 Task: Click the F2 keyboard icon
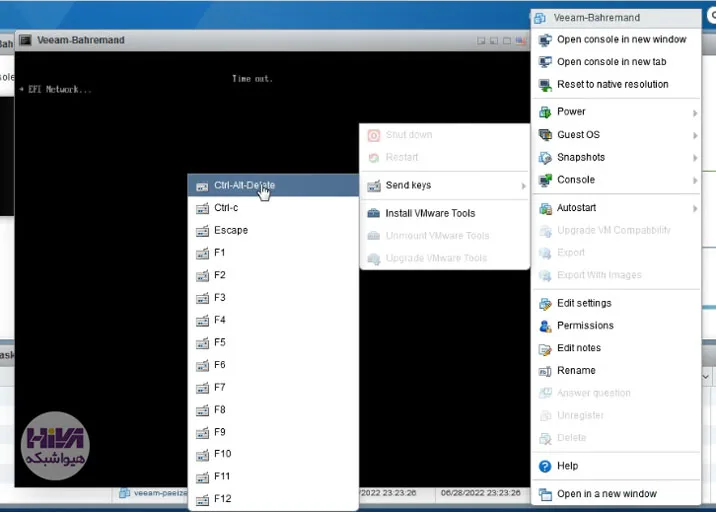click(202, 276)
